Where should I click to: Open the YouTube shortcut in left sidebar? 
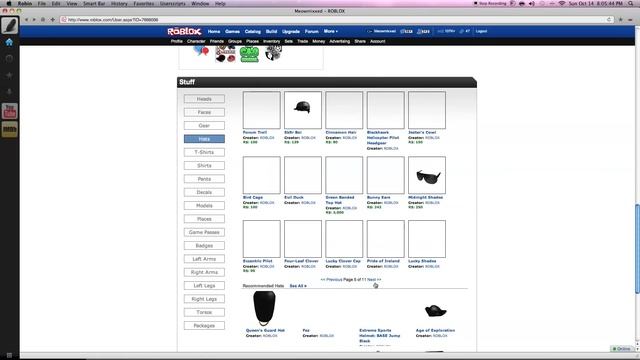pos(9,111)
